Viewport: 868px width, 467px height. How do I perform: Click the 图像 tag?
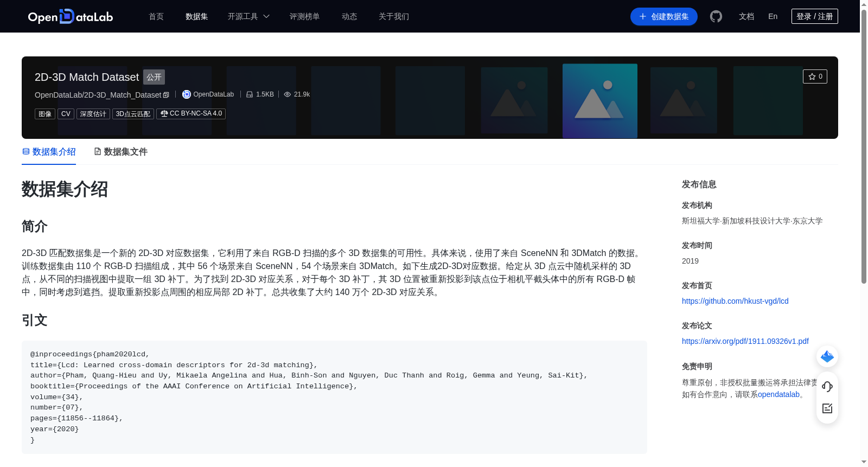(x=45, y=114)
